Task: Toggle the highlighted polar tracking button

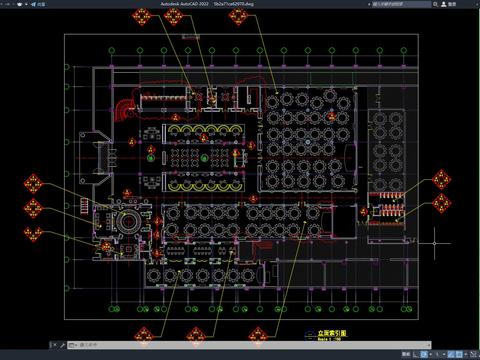Action: (424, 354)
